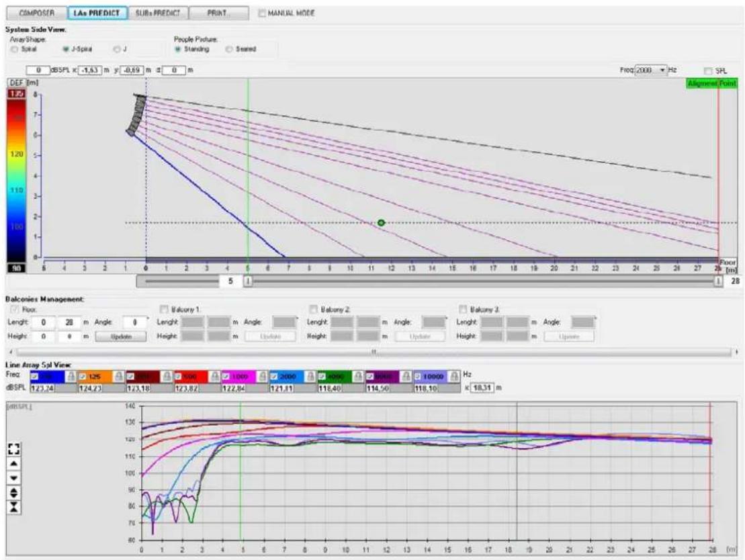Choose Standing people posture
The height and width of the screenshot is (560, 745).
tap(178, 50)
